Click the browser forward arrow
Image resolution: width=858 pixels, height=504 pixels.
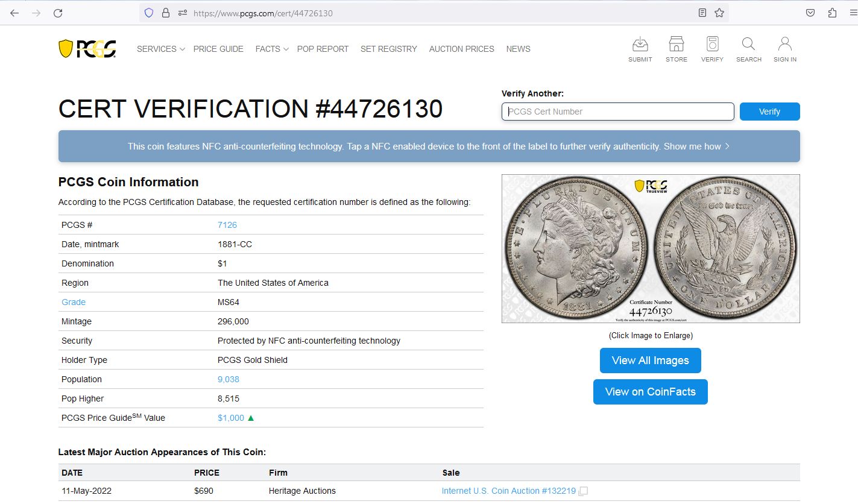point(36,13)
